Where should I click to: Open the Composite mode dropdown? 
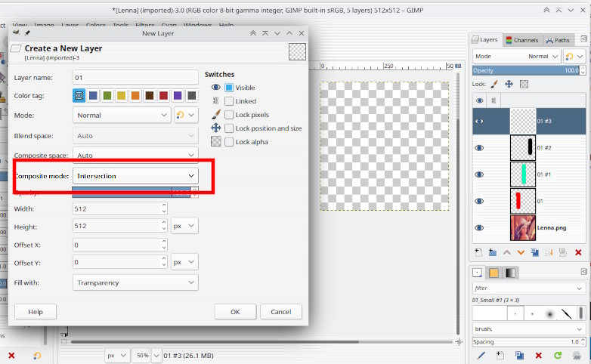coord(135,176)
